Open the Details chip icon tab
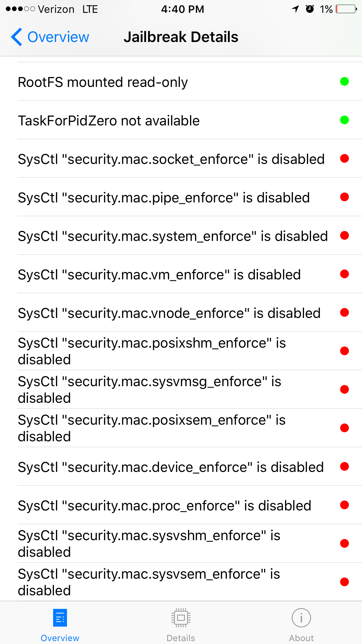362x644 pixels. pyautogui.click(x=181, y=618)
